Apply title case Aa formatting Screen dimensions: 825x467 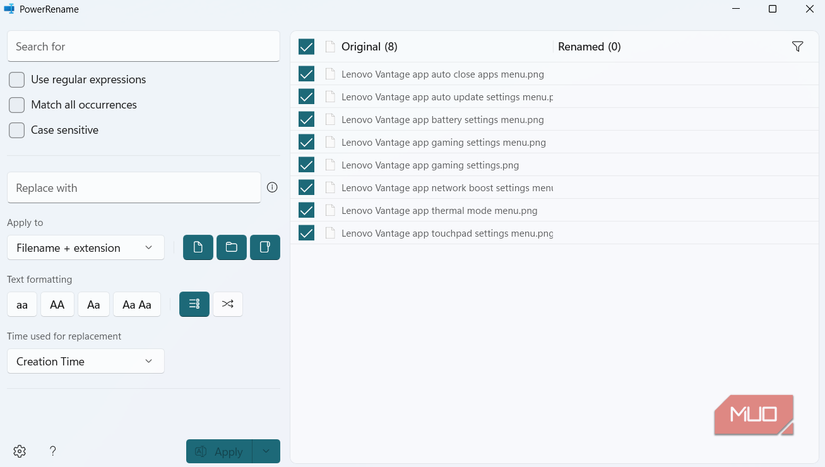pos(94,304)
